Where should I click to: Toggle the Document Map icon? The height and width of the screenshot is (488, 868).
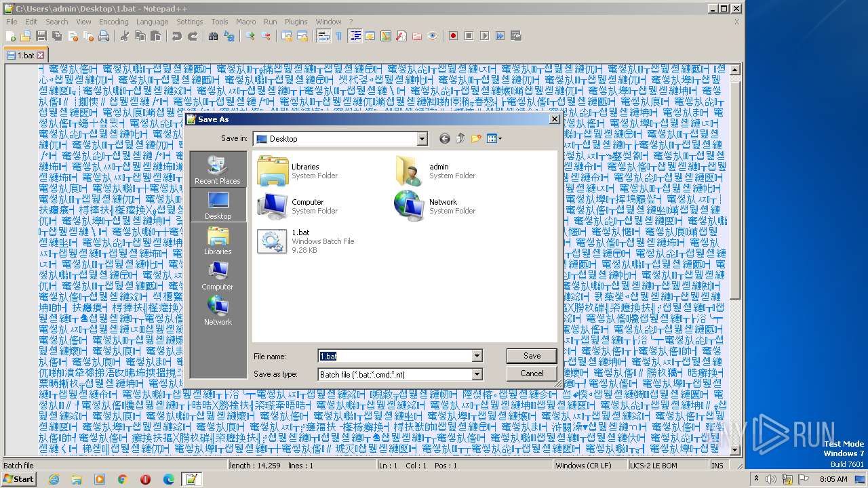(386, 36)
